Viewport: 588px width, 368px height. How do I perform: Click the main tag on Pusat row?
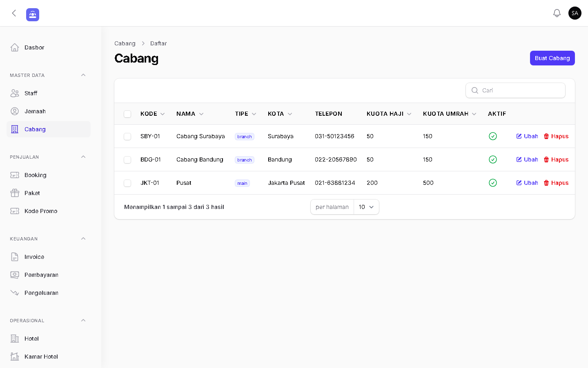coord(242,183)
